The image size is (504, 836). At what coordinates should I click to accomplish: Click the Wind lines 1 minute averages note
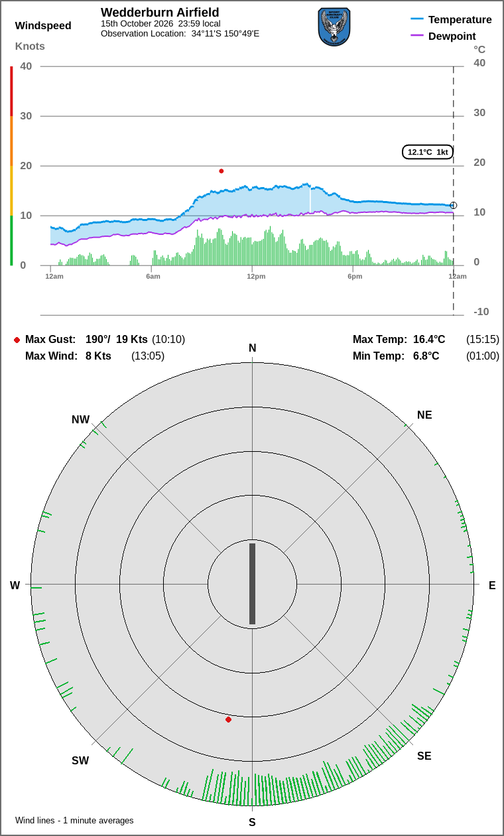(x=74, y=821)
